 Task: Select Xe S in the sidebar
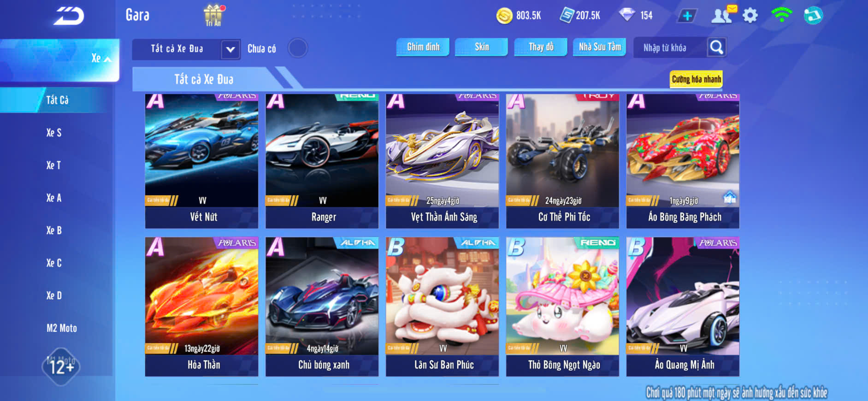(x=54, y=133)
